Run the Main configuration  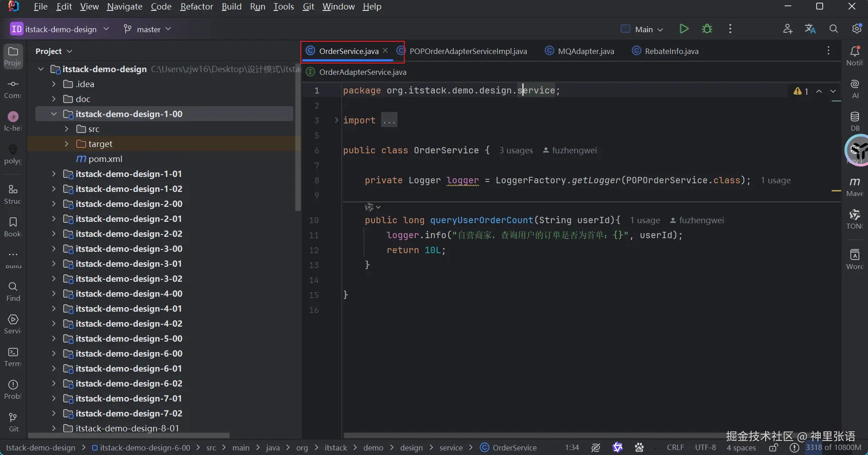click(x=684, y=29)
